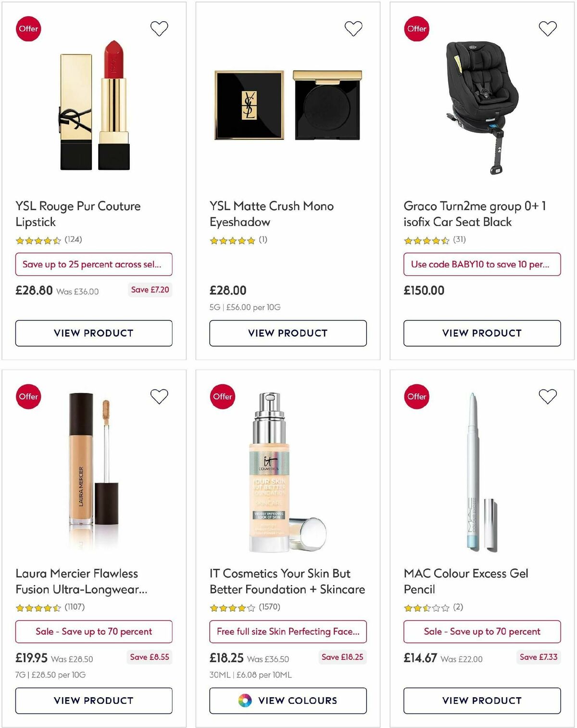The image size is (577, 728).
Task: Expand the truncated 'Save up to 25 percent' offer
Action: (93, 264)
